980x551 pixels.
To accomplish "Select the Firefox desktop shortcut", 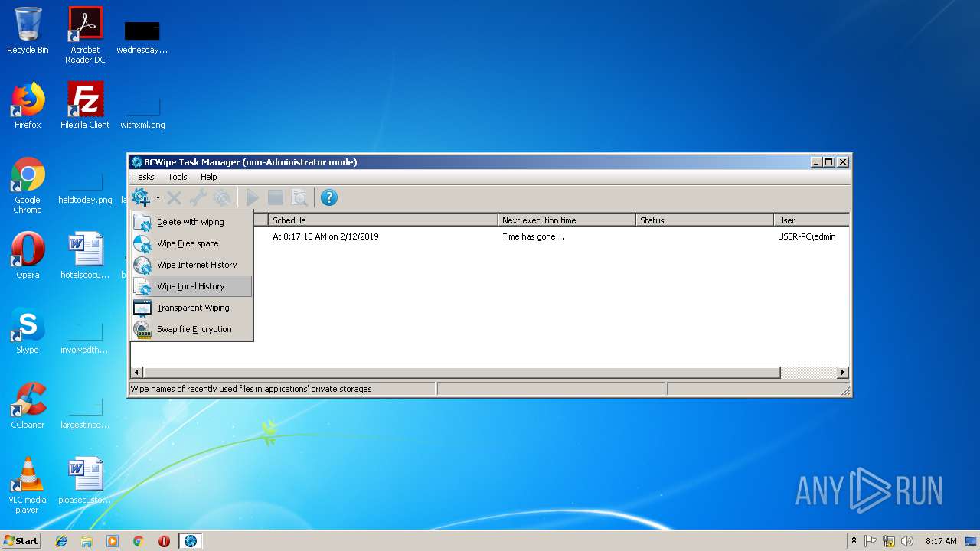I will (x=28, y=106).
